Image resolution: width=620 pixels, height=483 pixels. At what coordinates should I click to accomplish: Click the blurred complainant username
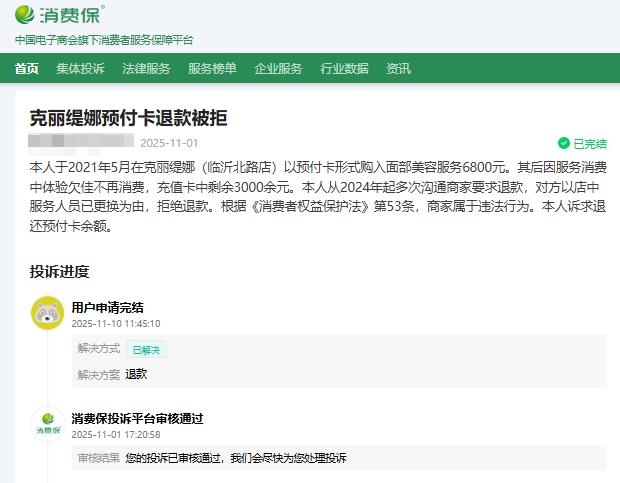85,142
